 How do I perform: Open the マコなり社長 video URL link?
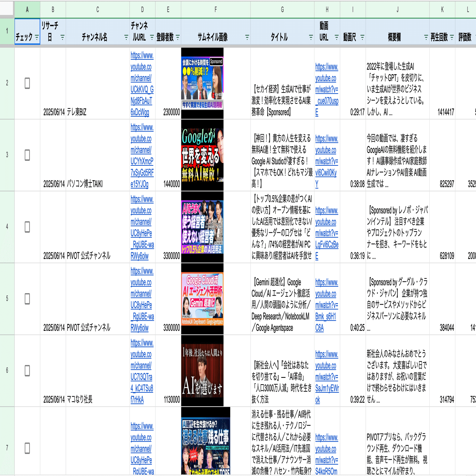(x=327, y=377)
